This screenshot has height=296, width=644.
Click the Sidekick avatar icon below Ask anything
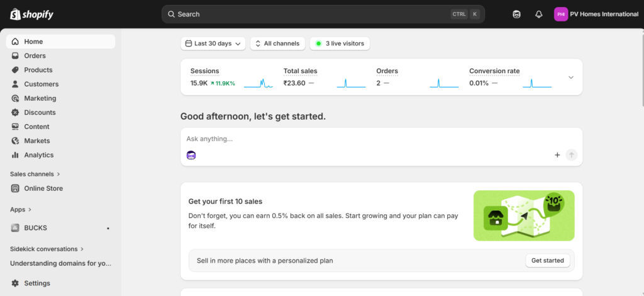click(x=191, y=155)
